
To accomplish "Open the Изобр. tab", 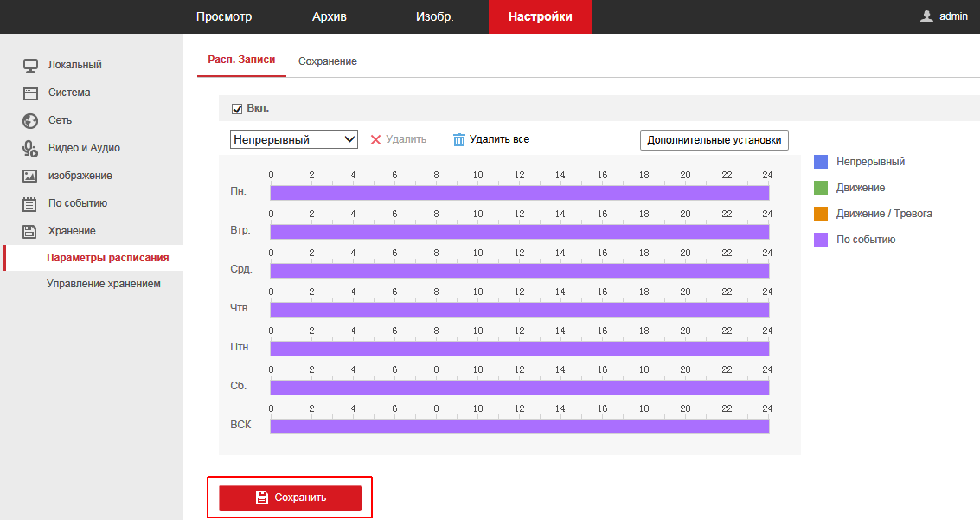I will [434, 17].
